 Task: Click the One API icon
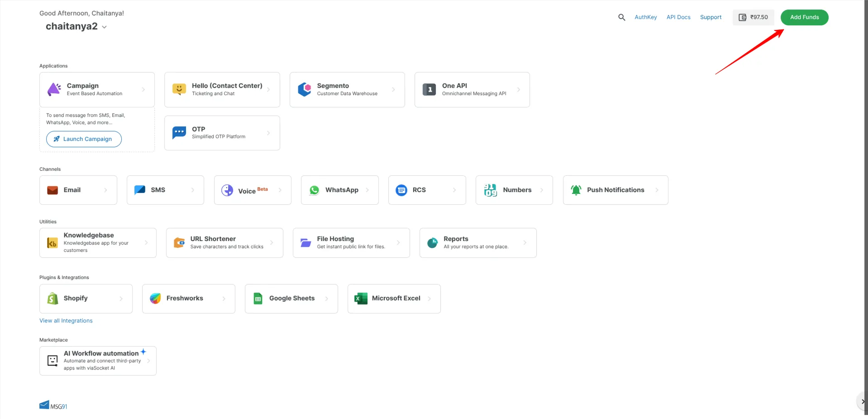pos(429,89)
